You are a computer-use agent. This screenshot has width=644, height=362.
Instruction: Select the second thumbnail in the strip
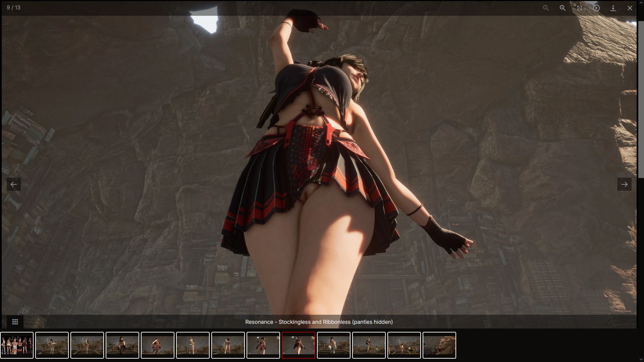(x=52, y=345)
